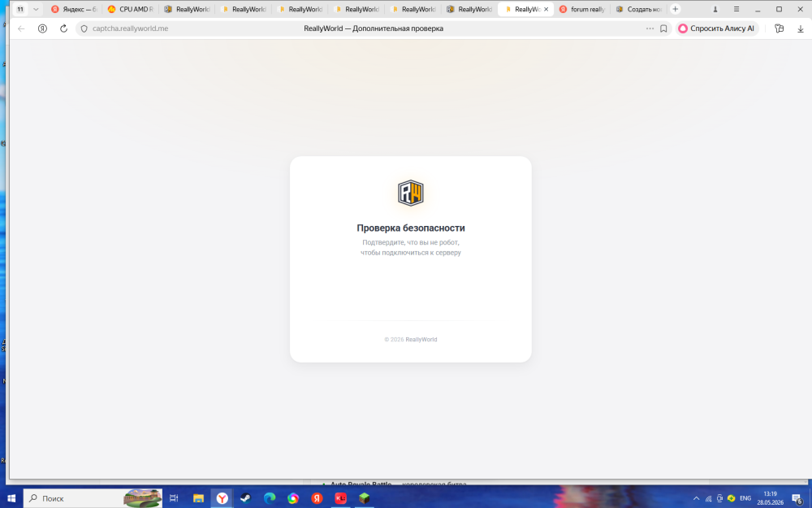The image size is (812, 508).
Task: Click the shield site protection icon
Action: 84,28
